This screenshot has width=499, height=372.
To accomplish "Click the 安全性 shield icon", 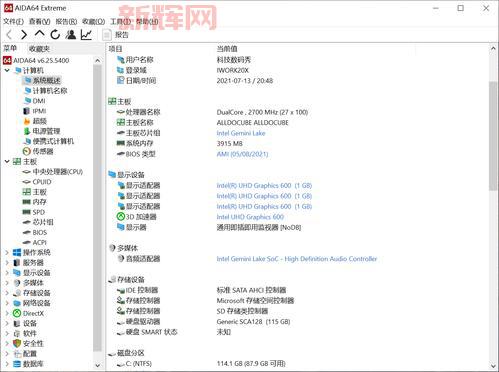I will coord(17,344).
